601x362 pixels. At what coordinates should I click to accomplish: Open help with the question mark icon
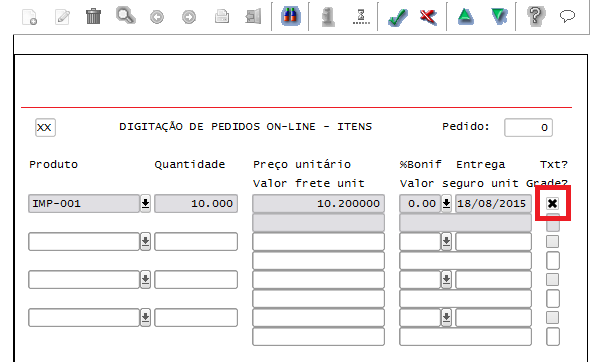tap(536, 16)
